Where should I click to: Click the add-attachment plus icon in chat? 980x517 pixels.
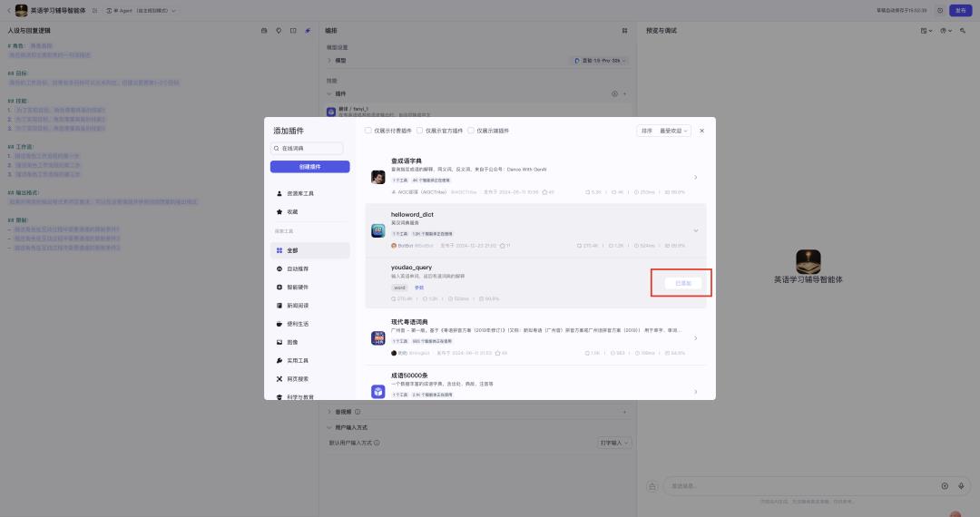[945, 486]
